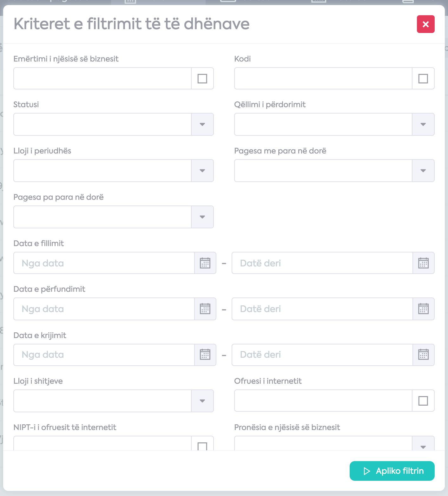Open calendar for Data e krijimit Nga data
This screenshot has height=496, width=448.
point(205,355)
